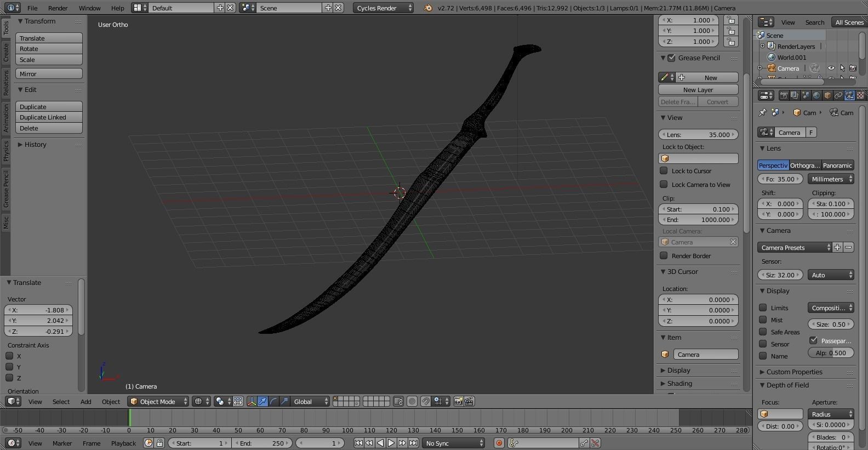Toggle the snap magnet icon
The width and height of the screenshot is (868, 450).
(x=426, y=401)
